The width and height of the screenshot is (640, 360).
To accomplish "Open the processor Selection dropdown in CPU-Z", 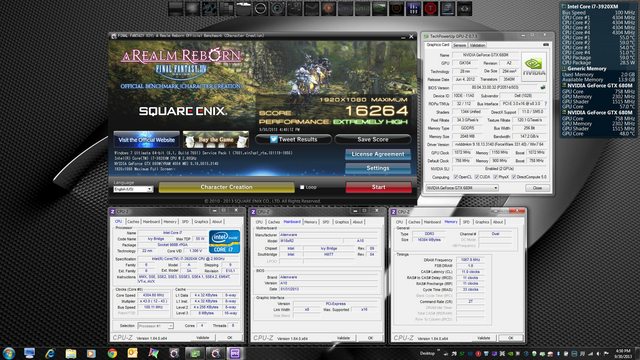I will click(156, 325).
